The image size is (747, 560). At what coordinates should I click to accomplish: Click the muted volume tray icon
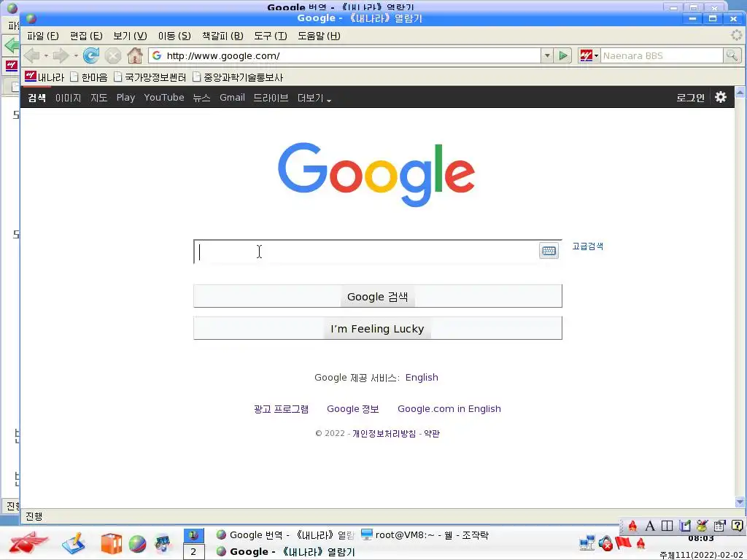(605, 542)
